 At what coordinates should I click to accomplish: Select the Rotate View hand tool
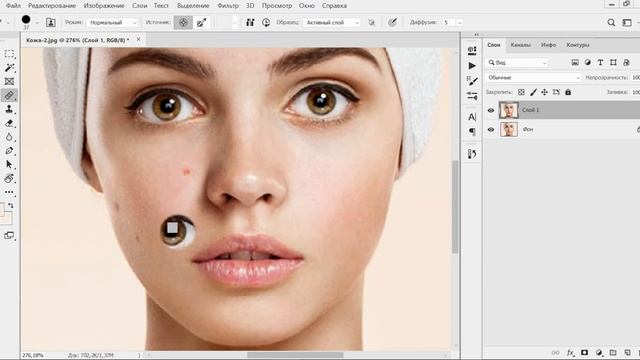[x=9, y=178]
